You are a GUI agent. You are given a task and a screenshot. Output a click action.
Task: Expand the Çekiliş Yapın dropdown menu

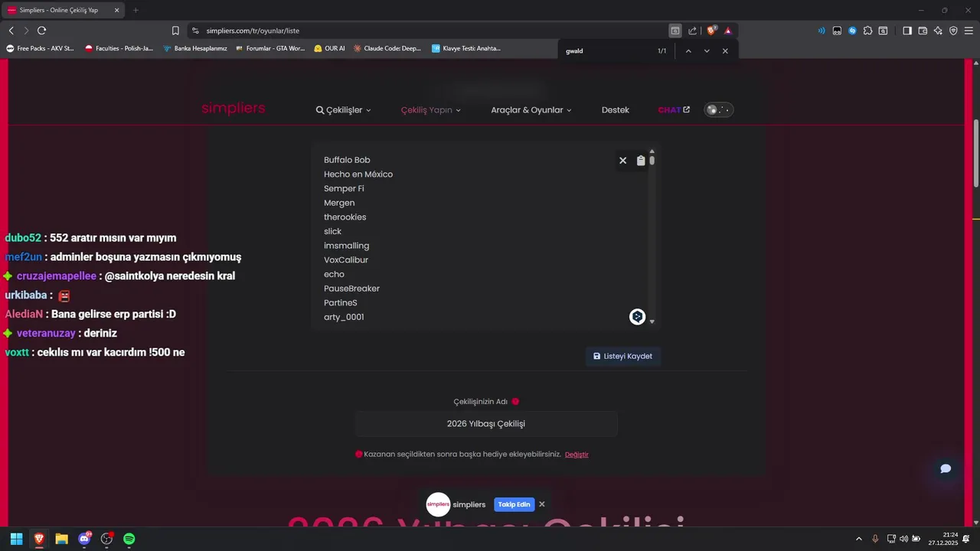(431, 110)
